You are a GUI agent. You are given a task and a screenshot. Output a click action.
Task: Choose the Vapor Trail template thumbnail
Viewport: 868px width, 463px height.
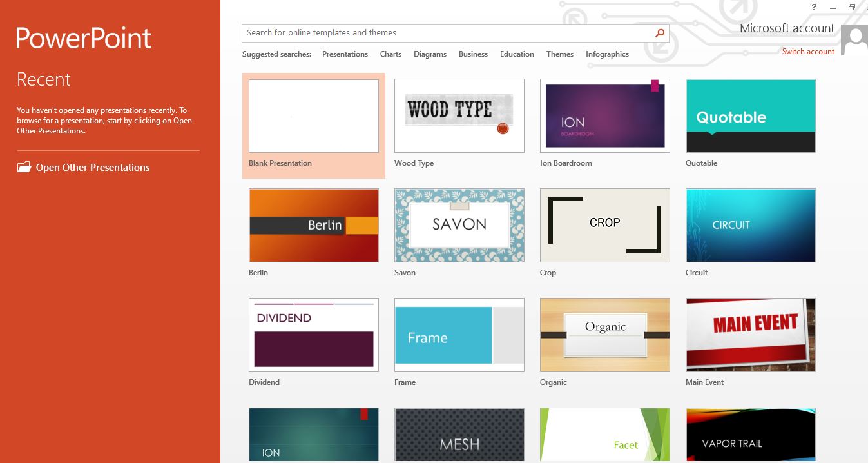pyautogui.click(x=751, y=435)
